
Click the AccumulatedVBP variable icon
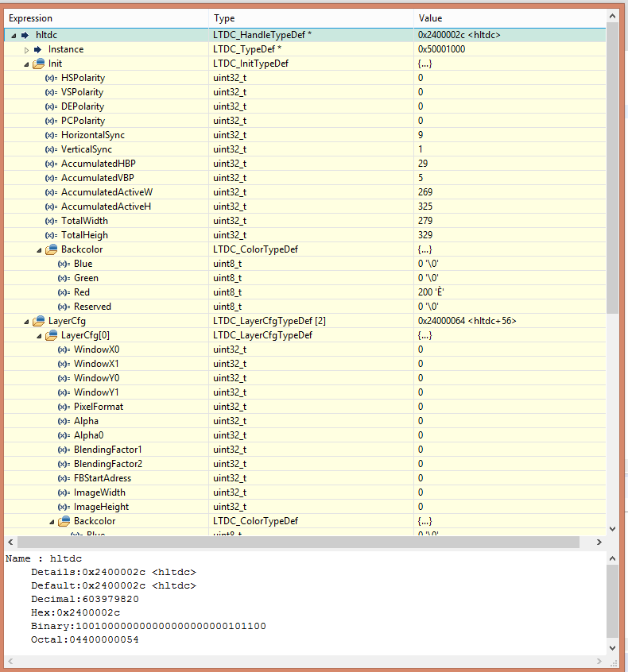point(51,178)
